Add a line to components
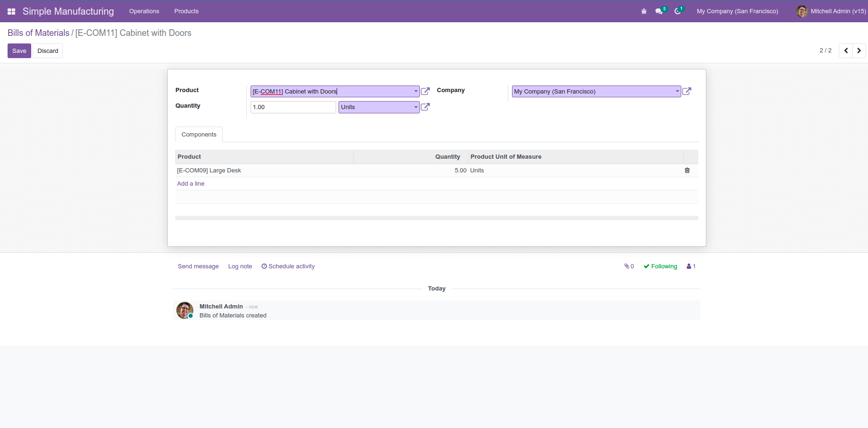 (191, 184)
